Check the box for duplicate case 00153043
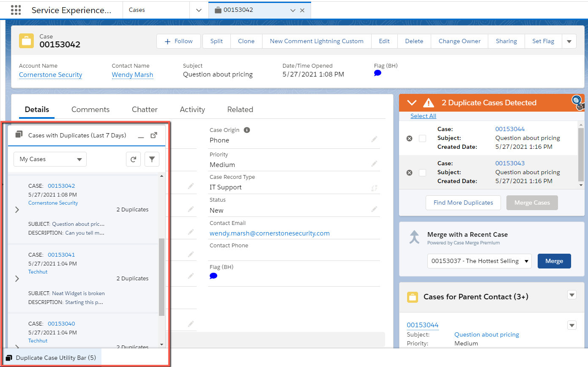The height and width of the screenshot is (367, 588). click(x=422, y=173)
